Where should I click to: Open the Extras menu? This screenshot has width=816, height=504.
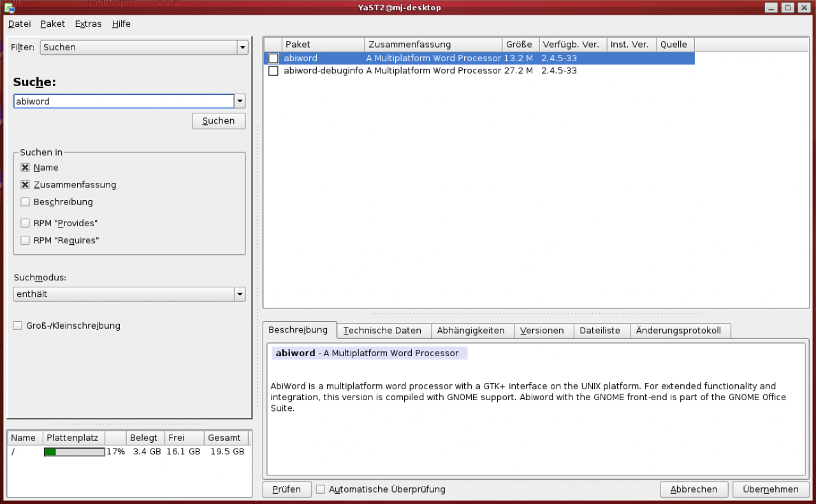pyautogui.click(x=88, y=24)
